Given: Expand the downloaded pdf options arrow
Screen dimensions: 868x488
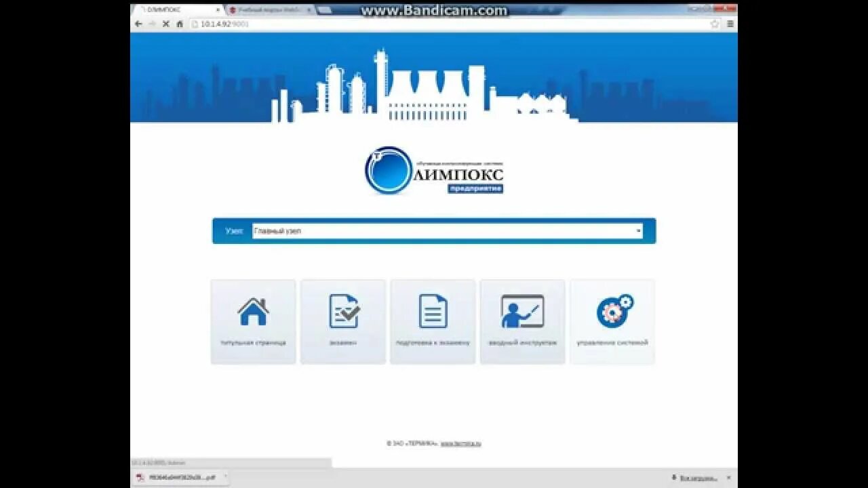Looking at the screenshot, I should 225,477.
